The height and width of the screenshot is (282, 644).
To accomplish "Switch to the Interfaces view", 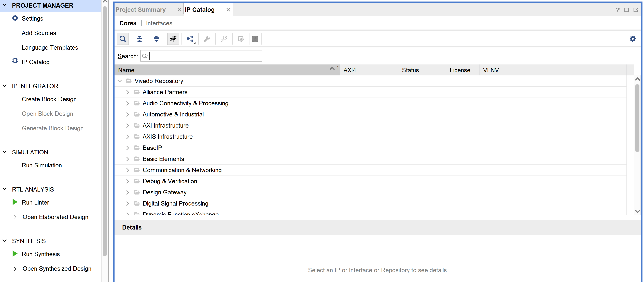I will coord(159,23).
